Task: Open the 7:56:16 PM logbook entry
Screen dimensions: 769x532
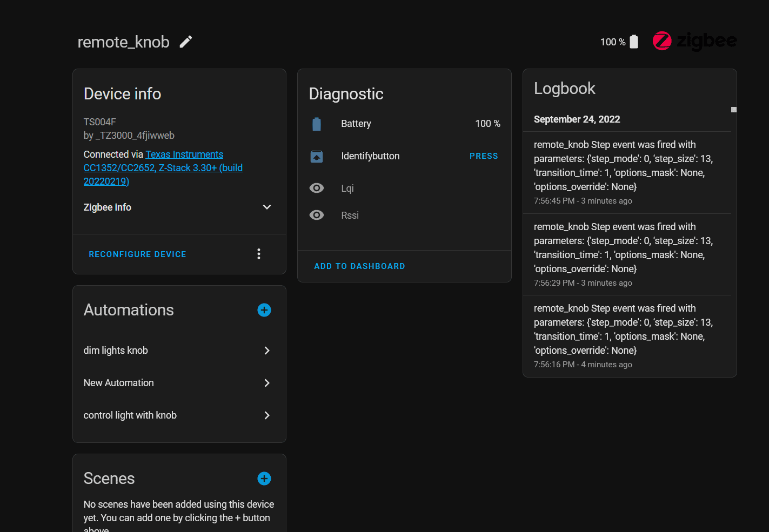Action: click(x=627, y=336)
